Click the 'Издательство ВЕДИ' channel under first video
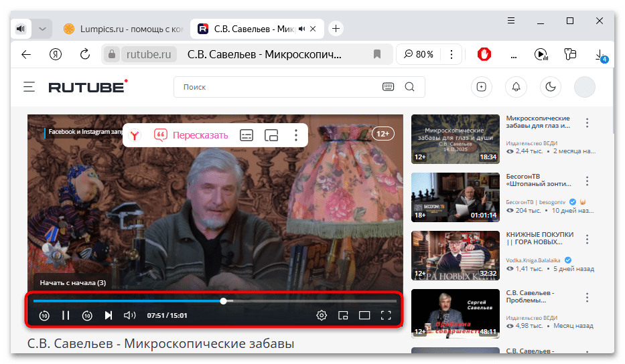Viewport: 625px width, 364px height. pos(532,143)
